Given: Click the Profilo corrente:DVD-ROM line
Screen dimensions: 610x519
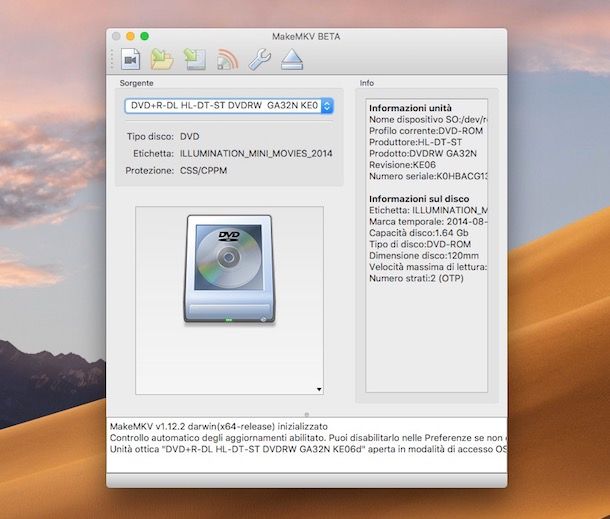Looking at the screenshot, I should pos(426,131).
